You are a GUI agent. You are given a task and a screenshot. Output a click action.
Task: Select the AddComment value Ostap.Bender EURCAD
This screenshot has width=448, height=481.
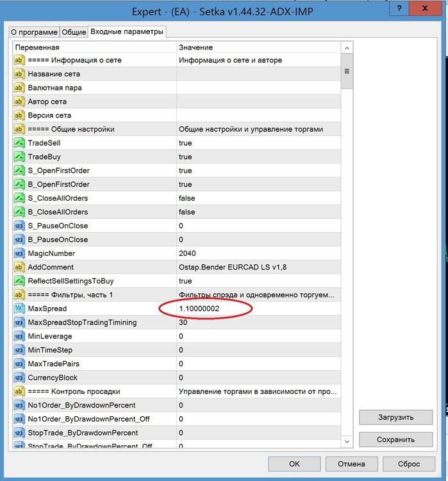[x=233, y=267]
